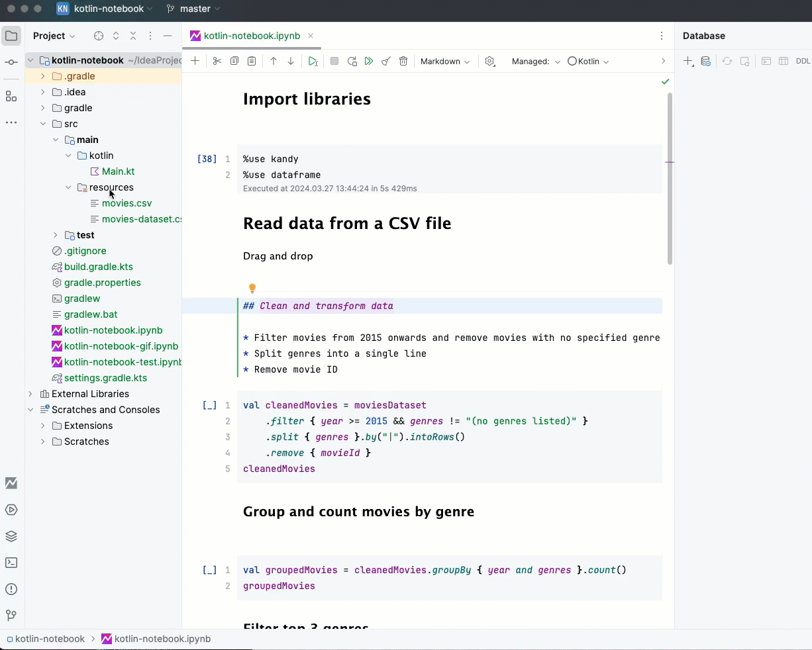
Task: Open the Markdown cell type dropdown
Action: [444, 61]
